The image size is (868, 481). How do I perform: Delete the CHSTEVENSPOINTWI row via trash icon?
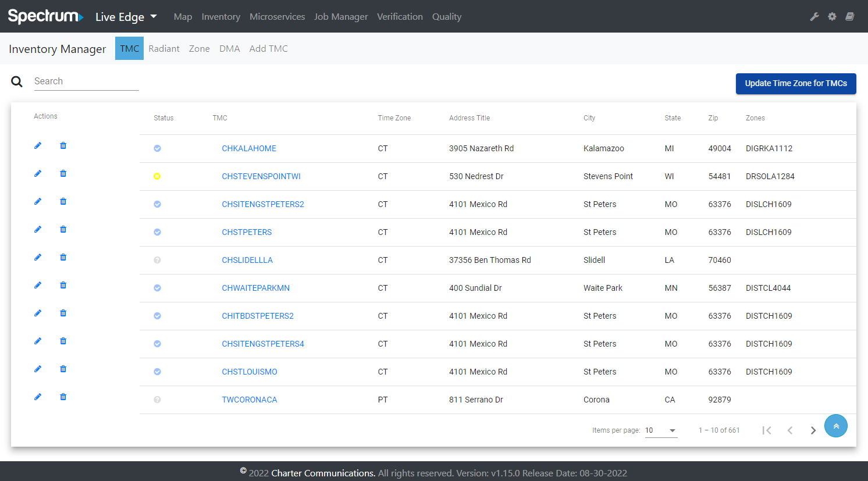coord(63,173)
